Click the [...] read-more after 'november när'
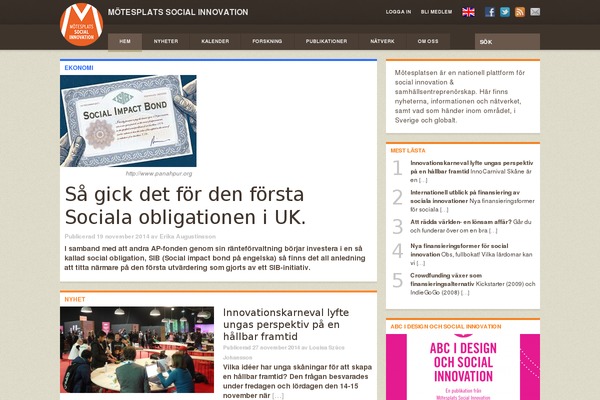Viewport: 600px width, 400px height. coord(278,396)
